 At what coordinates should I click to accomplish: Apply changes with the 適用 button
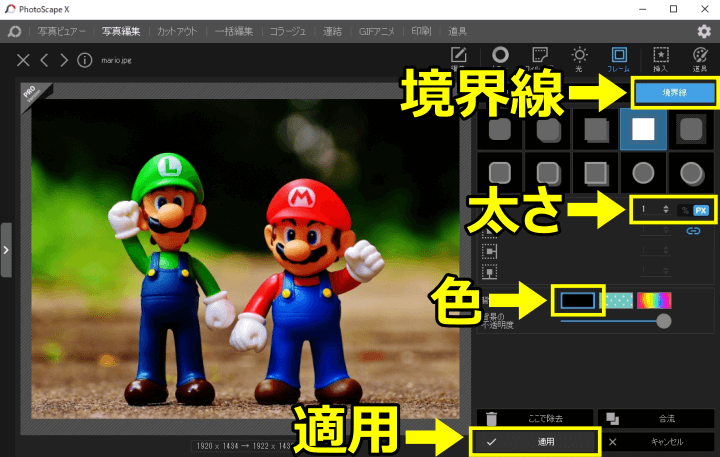535,442
